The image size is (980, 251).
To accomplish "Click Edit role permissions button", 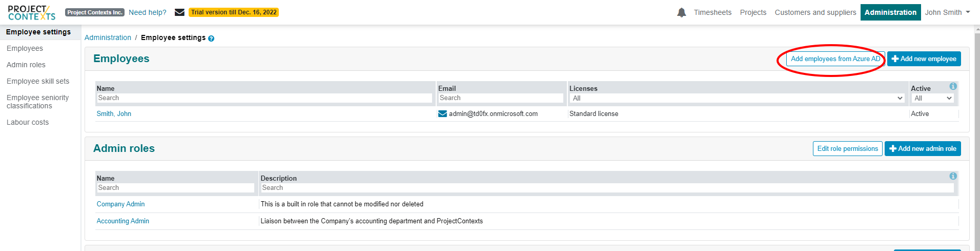I will 848,149.
